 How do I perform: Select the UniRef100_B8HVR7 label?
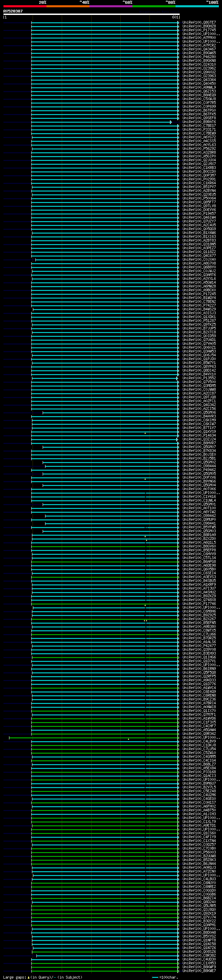point(199,443)
